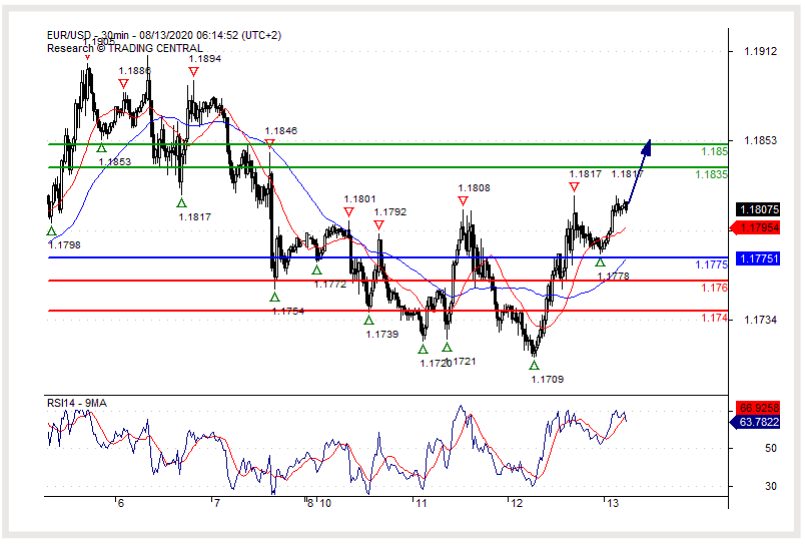
Task: Select the RSI14 - 9MA indicator label
Action: point(76,403)
